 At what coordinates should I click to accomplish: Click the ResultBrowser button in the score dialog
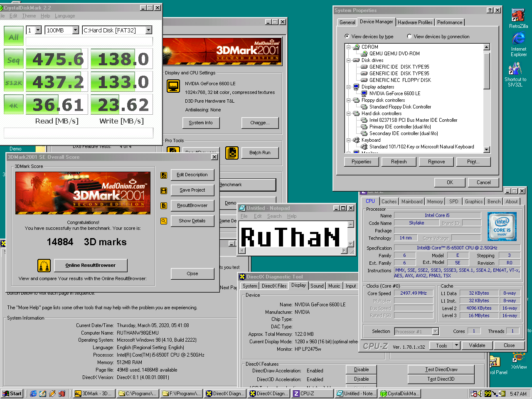pyautogui.click(x=192, y=205)
